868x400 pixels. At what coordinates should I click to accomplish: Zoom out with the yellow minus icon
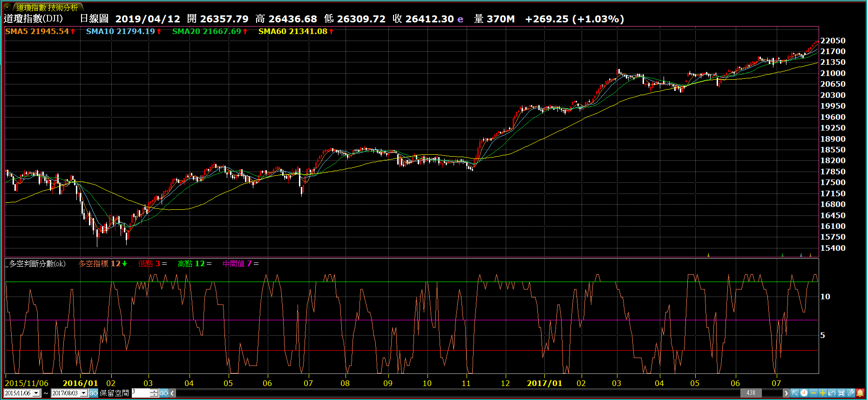point(814,393)
